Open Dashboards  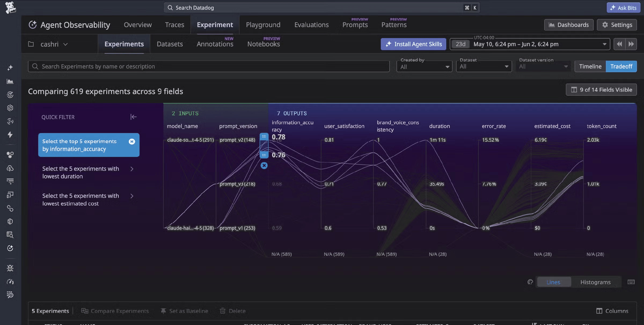(569, 25)
